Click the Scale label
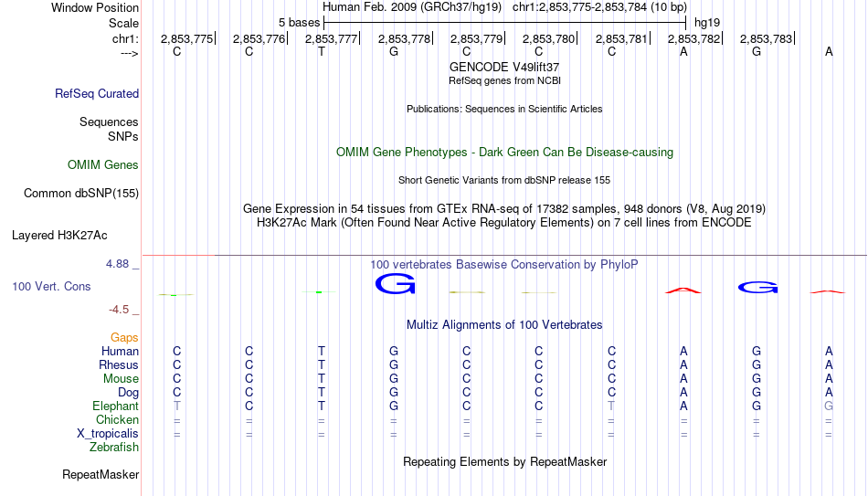 (x=123, y=23)
